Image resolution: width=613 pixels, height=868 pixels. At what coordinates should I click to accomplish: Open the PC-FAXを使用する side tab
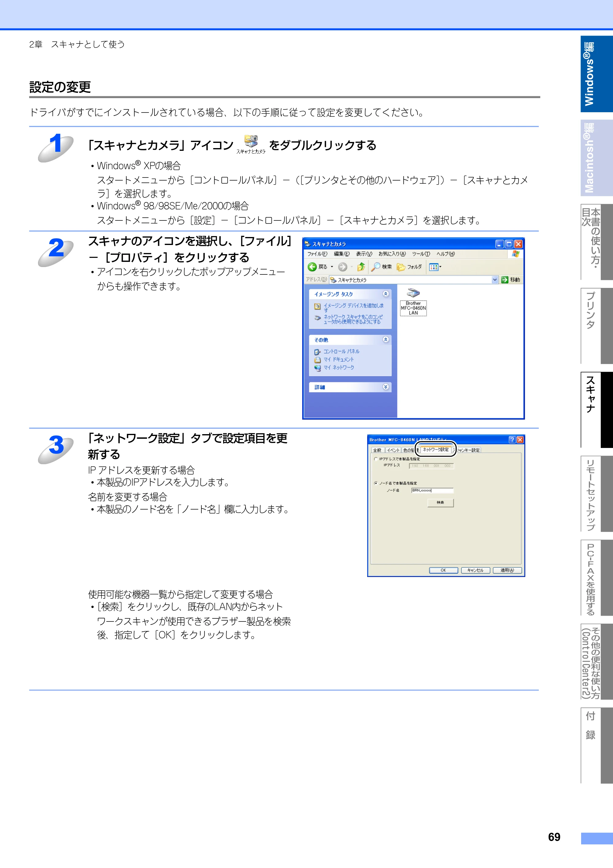596,577
